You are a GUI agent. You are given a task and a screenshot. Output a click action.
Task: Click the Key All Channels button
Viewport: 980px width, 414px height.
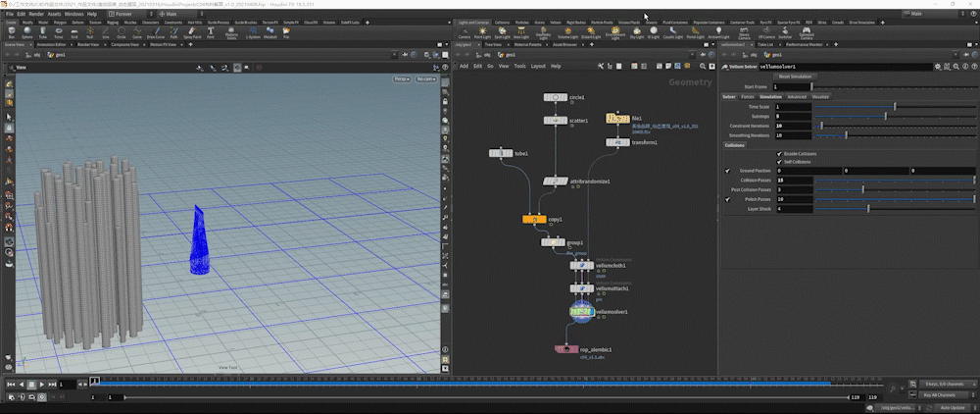pos(943,394)
